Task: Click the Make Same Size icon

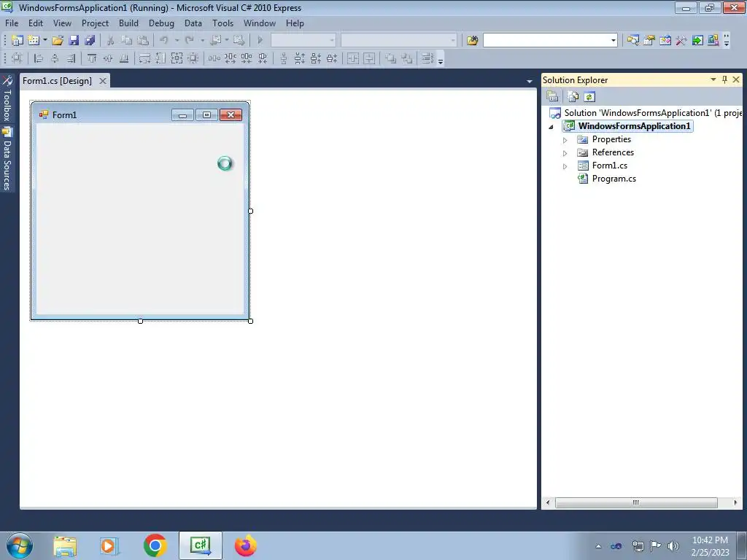Action: point(177,58)
